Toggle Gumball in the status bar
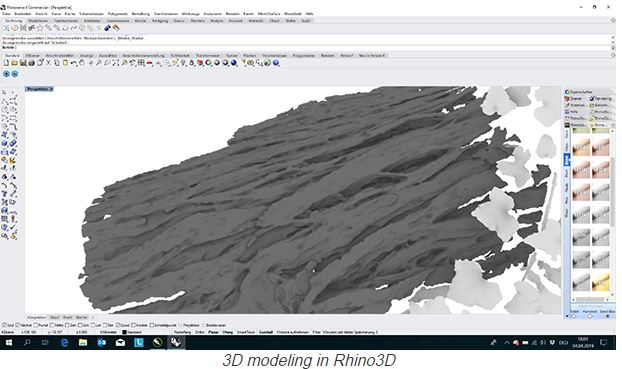This screenshot has width=622, height=369. click(266, 332)
